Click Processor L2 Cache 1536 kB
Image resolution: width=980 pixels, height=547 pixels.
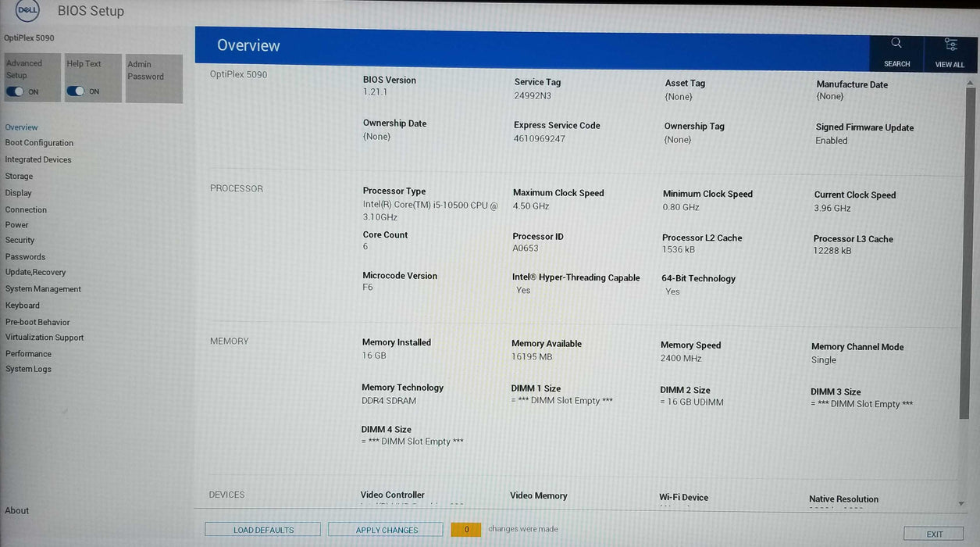tap(679, 250)
